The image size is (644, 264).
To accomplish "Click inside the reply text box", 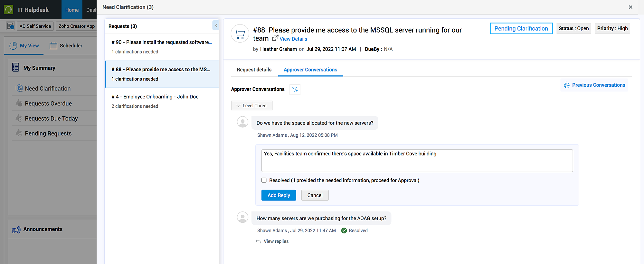I will [x=417, y=161].
